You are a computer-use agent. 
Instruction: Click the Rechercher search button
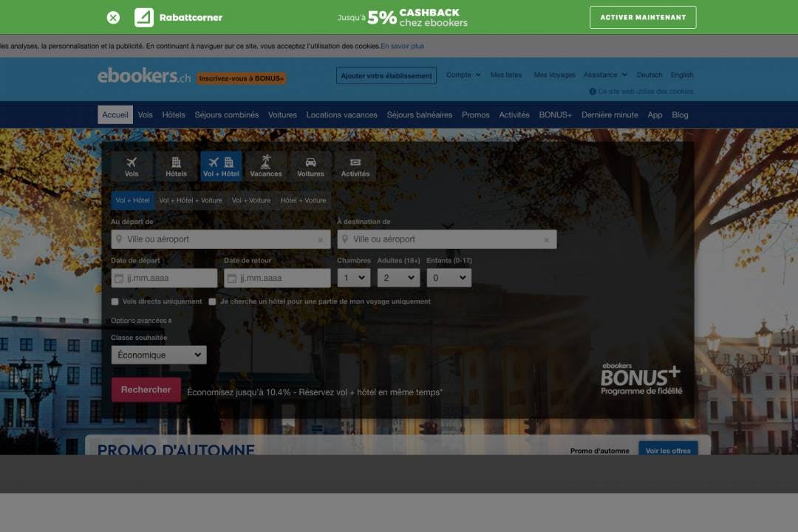[x=146, y=389]
